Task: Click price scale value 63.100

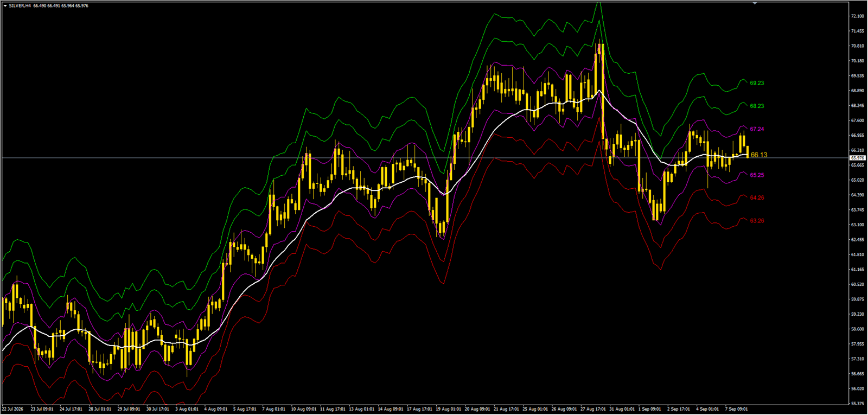Action: [858, 225]
